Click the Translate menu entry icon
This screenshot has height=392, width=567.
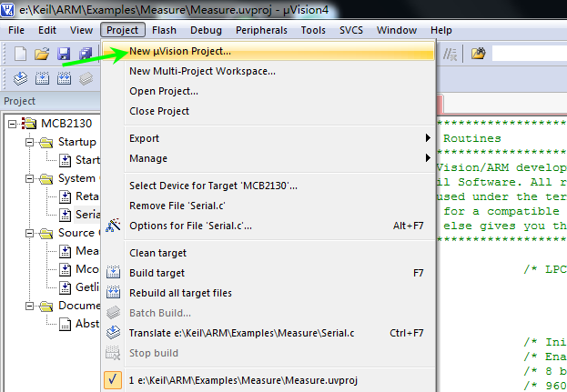[113, 332]
